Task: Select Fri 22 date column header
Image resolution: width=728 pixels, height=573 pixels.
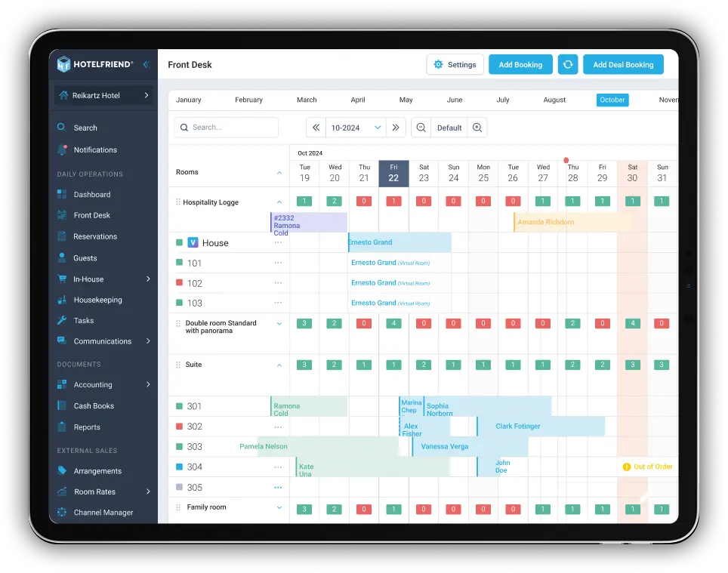Action: point(393,174)
